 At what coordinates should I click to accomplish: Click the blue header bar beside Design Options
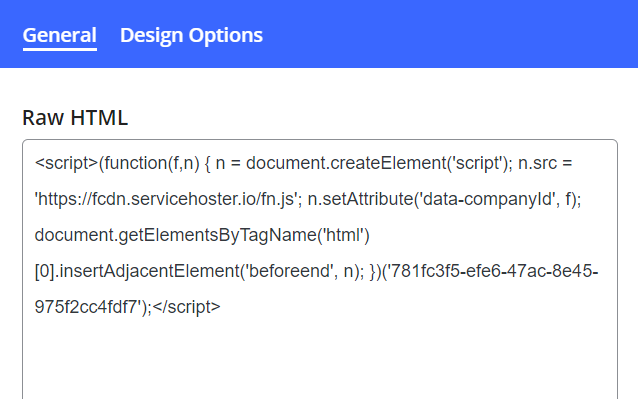click(448, 34)
